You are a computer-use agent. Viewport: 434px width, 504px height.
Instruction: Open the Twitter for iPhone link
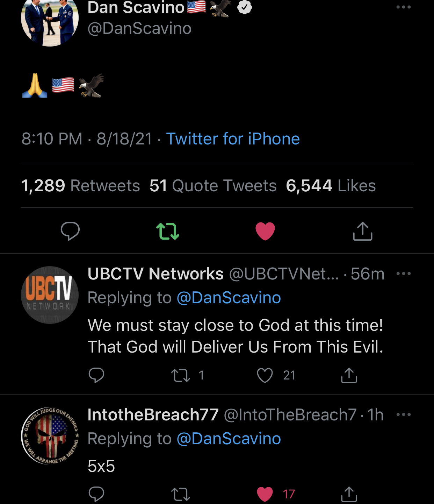(x=233, y=139)
